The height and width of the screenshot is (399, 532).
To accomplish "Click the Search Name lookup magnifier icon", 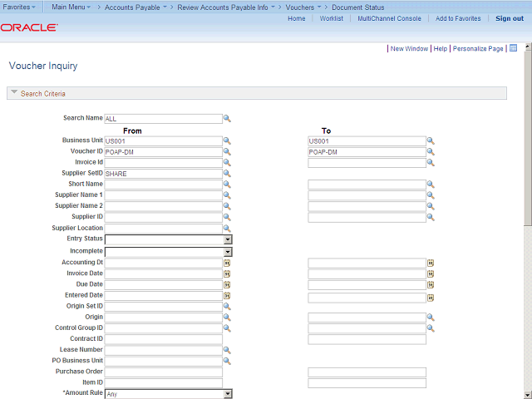I will click(227, 119).
